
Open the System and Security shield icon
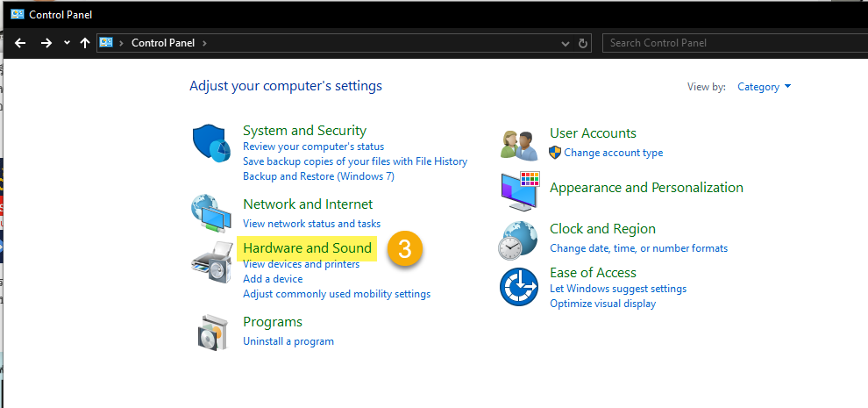(x=211, y=143)
